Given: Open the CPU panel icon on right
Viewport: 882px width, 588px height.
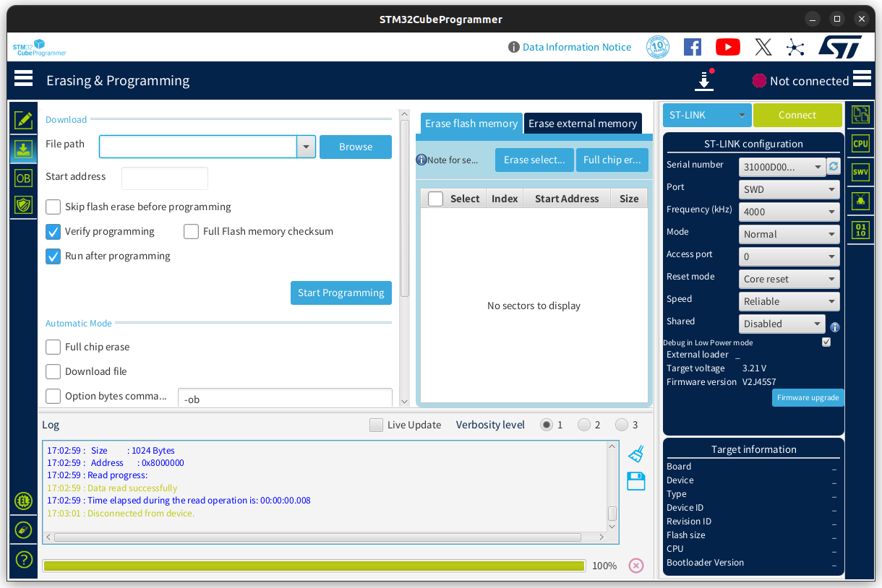Looking at the screenshot, I should [x=860, y=143].
